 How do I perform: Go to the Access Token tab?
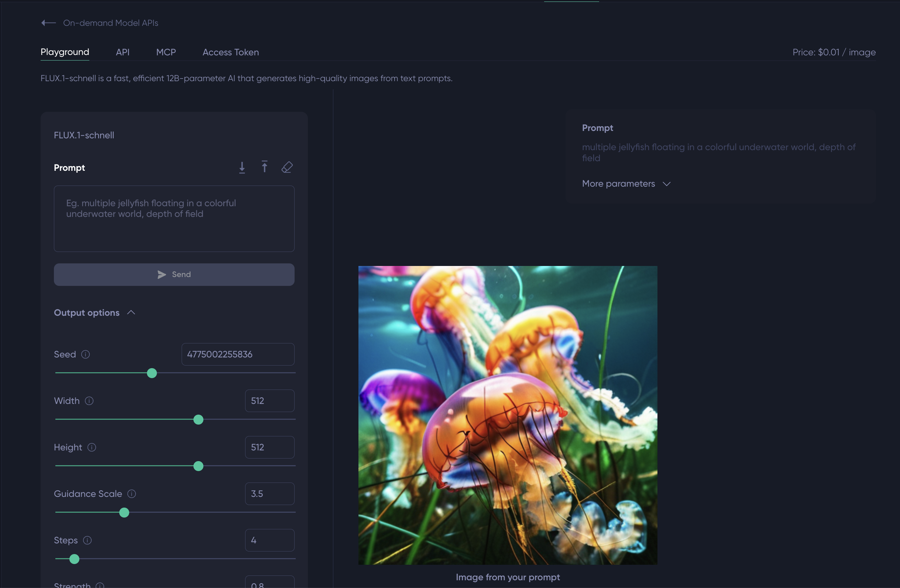point(231,52)
